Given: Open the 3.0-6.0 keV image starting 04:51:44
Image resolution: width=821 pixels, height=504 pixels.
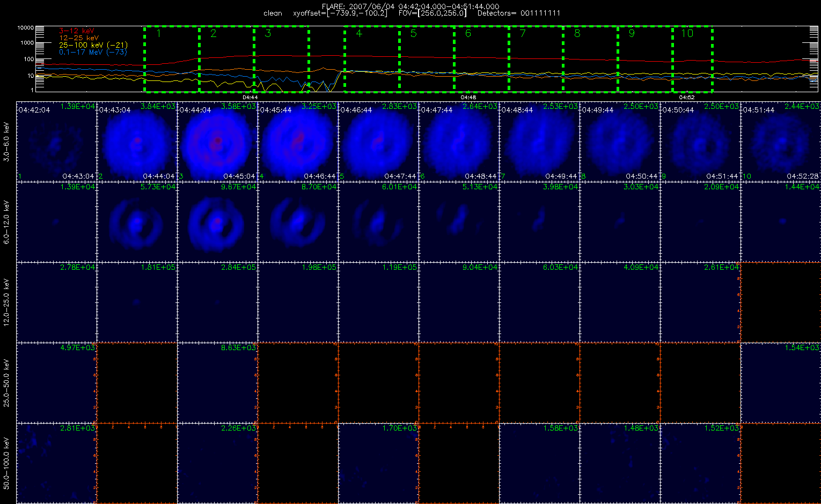Looking at the screenshot, I should (781, 141).
